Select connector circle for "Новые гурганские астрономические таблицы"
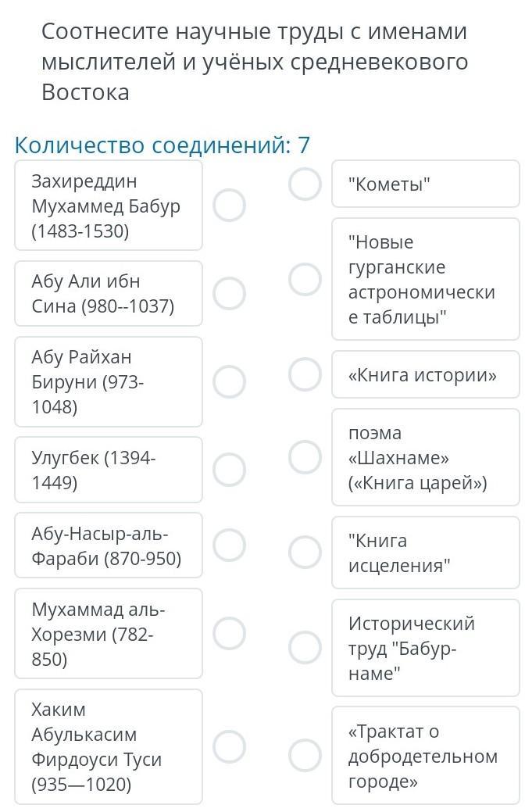 [305, 279]
